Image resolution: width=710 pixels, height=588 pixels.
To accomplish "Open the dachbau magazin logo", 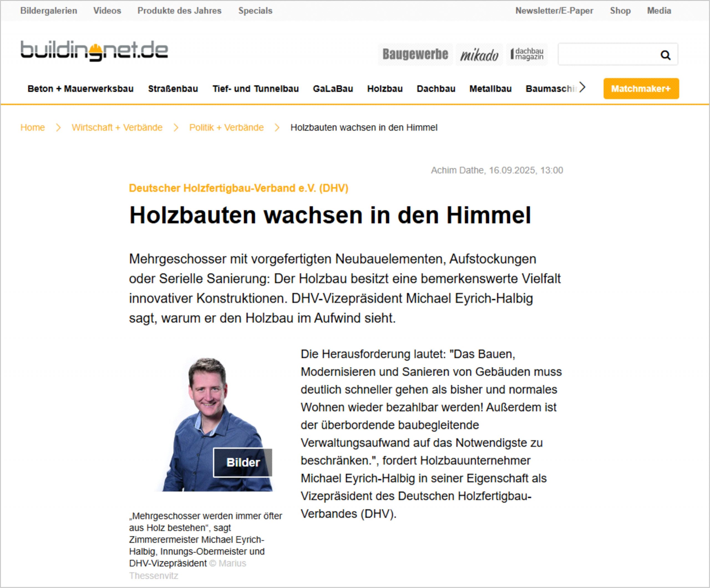I will click(527, 54).
